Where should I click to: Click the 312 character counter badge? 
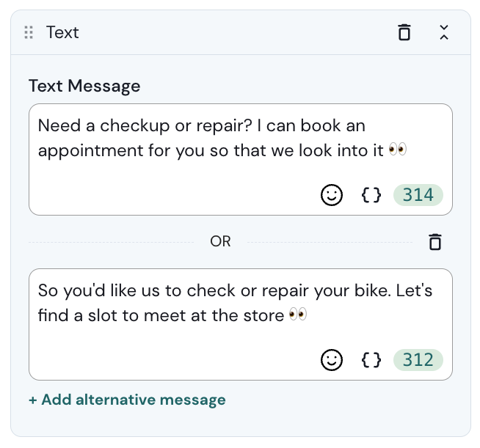(x=418, y=360)
